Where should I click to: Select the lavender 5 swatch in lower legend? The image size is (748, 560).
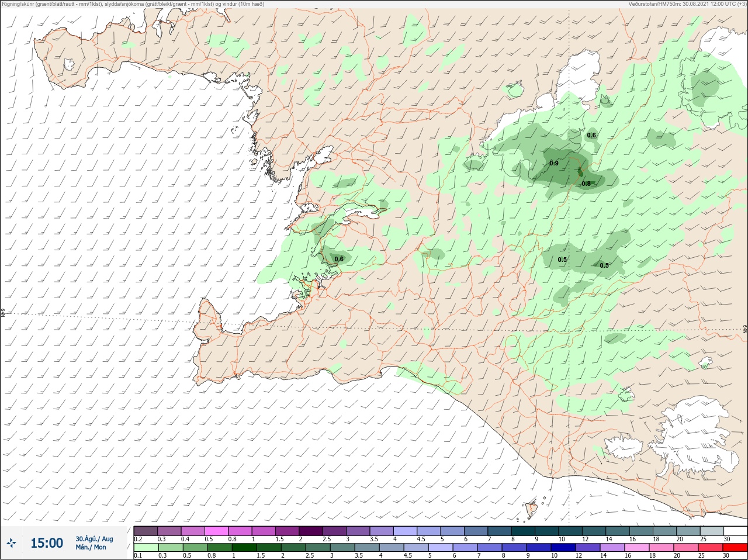441,548
